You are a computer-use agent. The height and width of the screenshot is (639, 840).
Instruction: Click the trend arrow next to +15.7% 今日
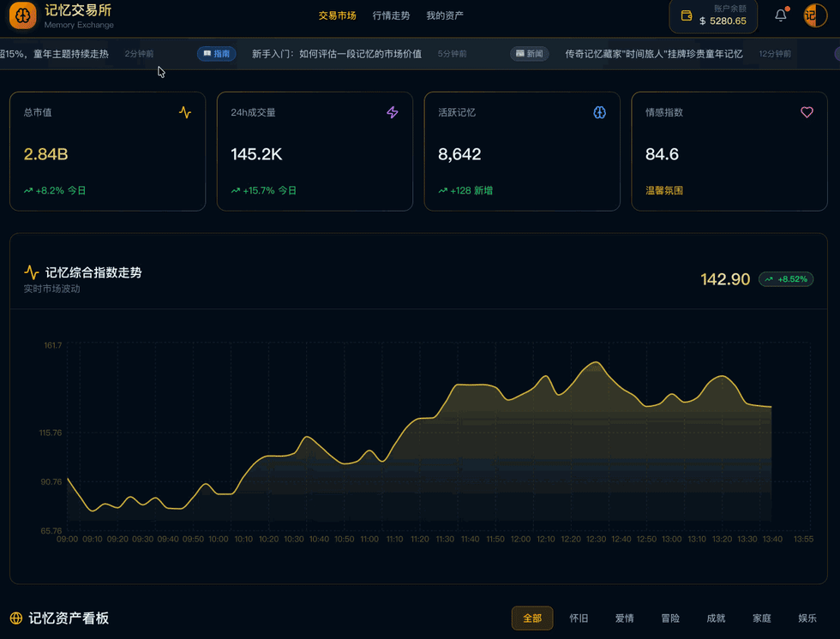(235, 190)
